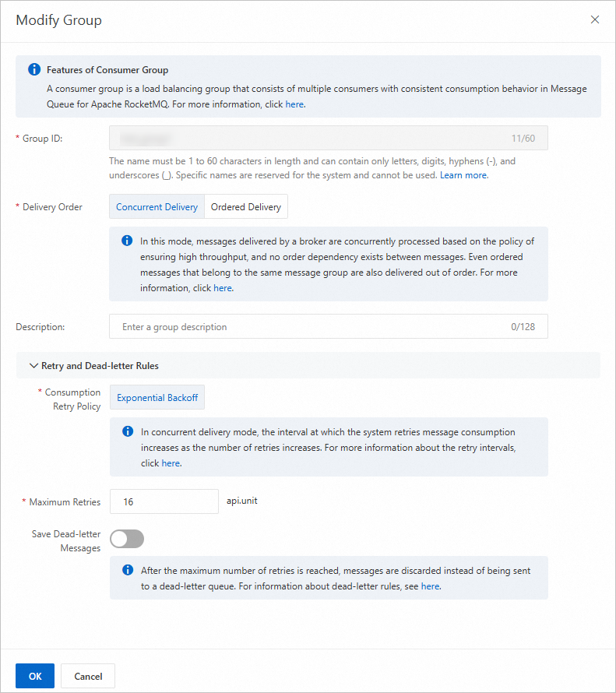Open the Learn more link for Group ID
Image resolution: width=616 pixels, height=693 pixels.
click(463, 176)
